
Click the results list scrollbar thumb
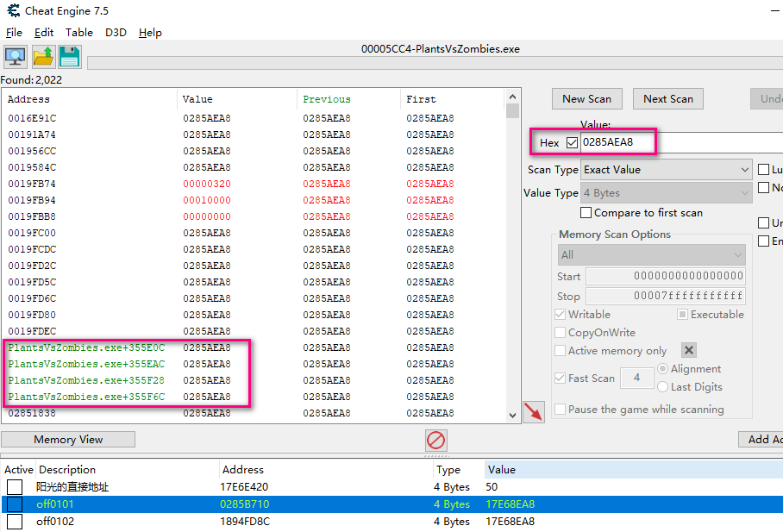click(x=512, y=110)
